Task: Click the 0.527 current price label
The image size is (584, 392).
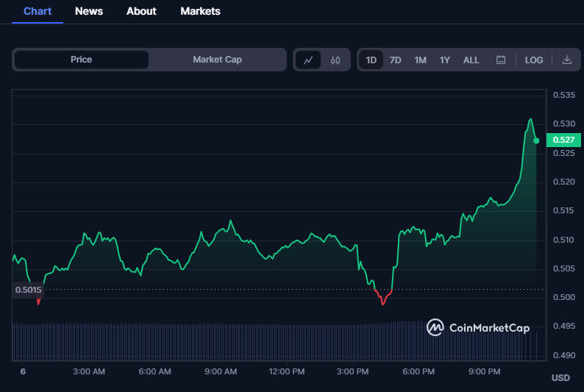Action: pyautogui.click(x=563, y=140)
